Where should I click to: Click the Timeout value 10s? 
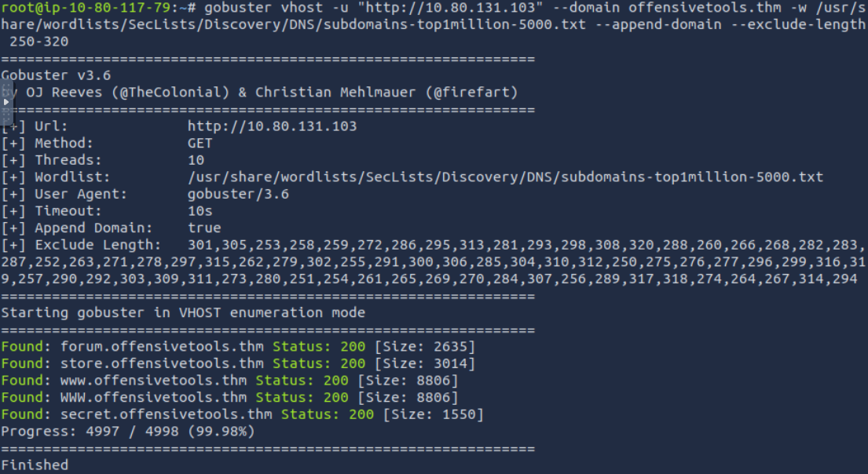[200, 211]
